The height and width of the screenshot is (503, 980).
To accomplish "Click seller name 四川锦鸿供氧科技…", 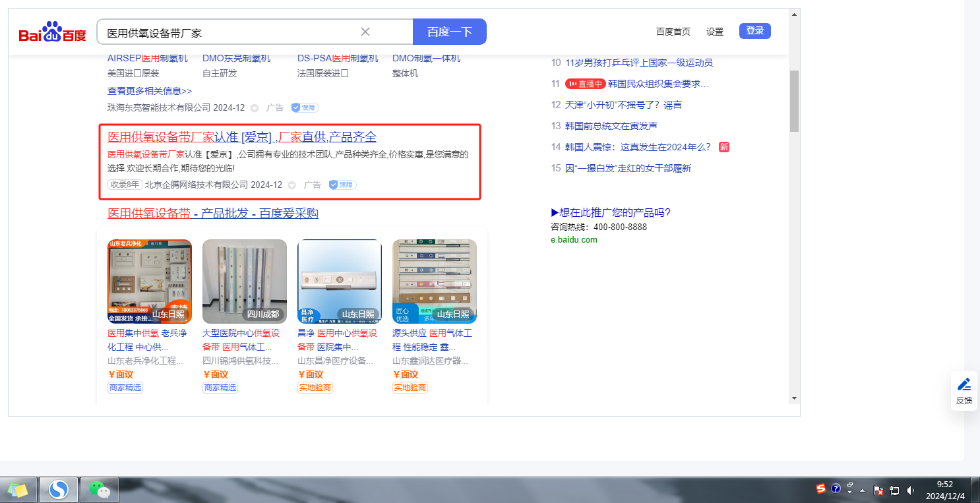I will pos(240,361).
